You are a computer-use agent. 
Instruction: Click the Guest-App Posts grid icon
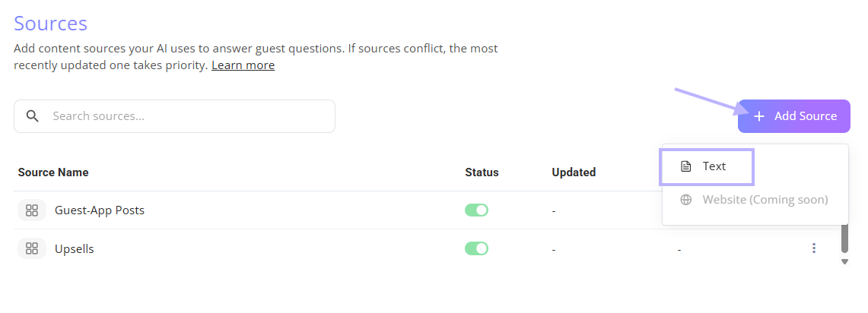(x=32, y=210)
